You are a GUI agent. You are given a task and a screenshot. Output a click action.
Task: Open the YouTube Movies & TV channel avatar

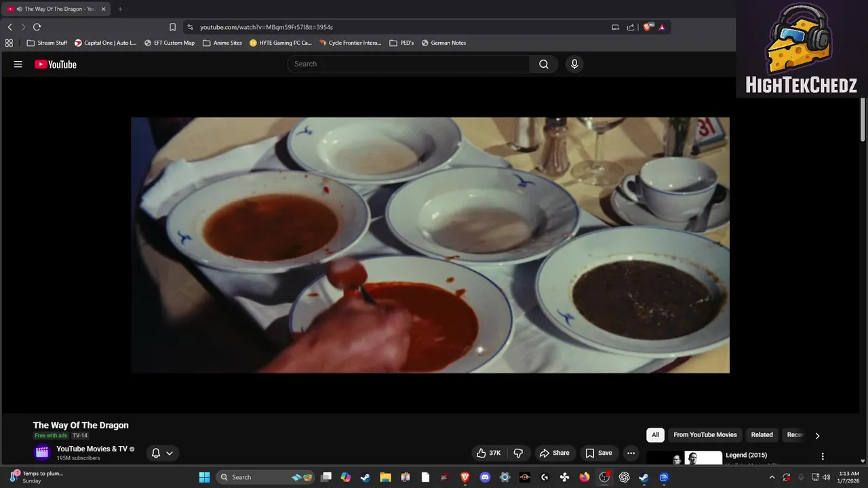(42, 453)
